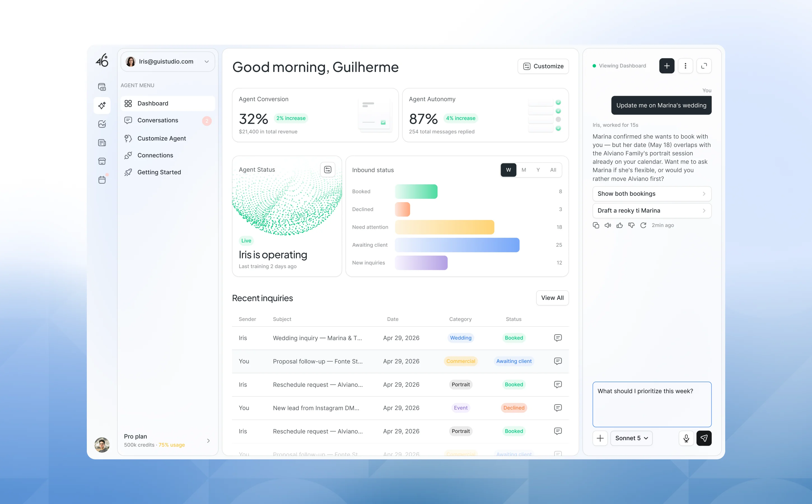Open conversation for Wedding inquiry row
This screenshot has height=504, width=812.
click(x=558, y=338)
